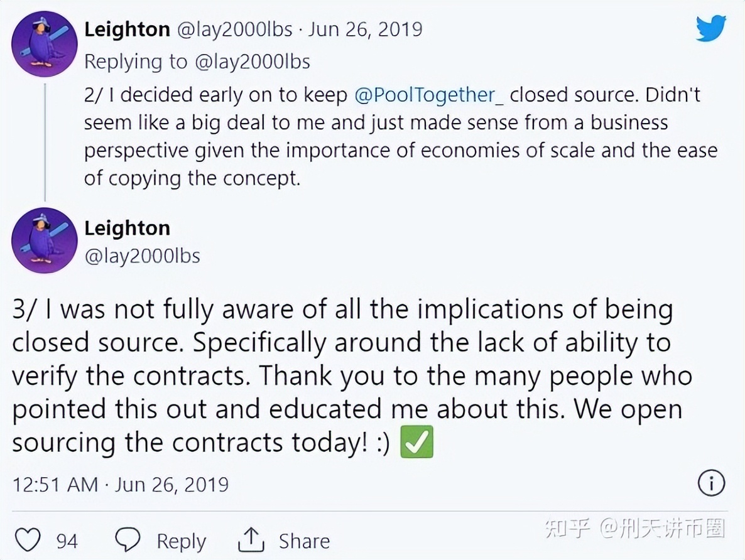Click the Twitter bird logo
This screenshot has width=745, height=560.
coord(711,28)
